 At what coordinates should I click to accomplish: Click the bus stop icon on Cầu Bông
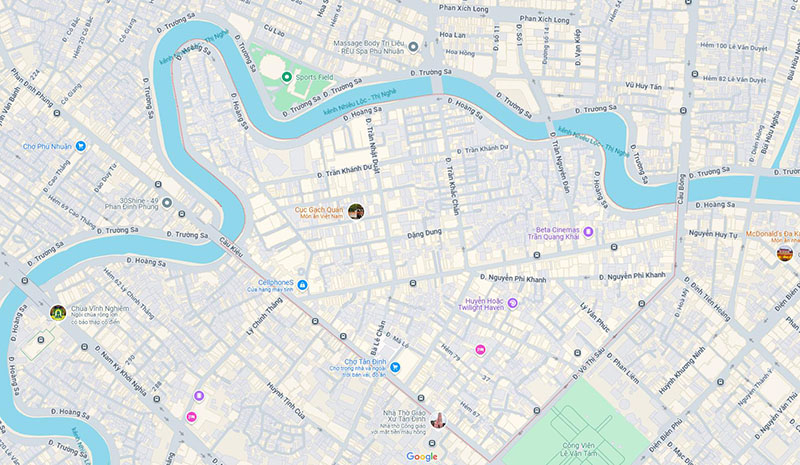(683, 111)
